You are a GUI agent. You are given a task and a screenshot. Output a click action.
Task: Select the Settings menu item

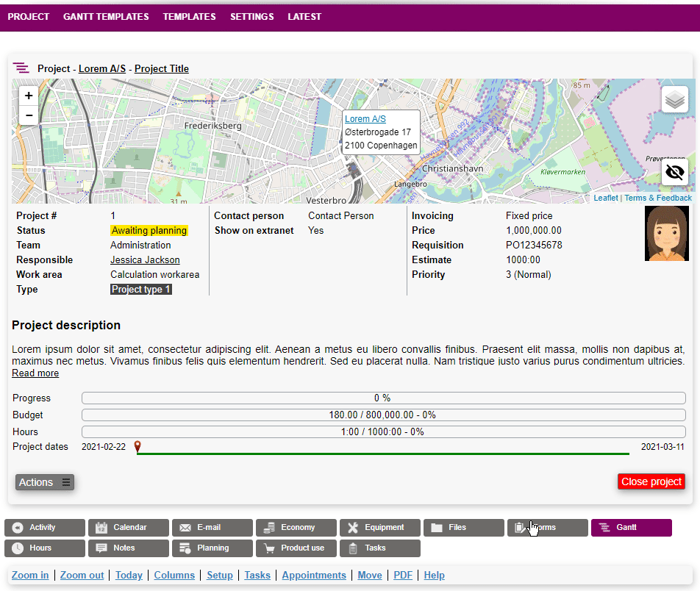tap(251, 16)
